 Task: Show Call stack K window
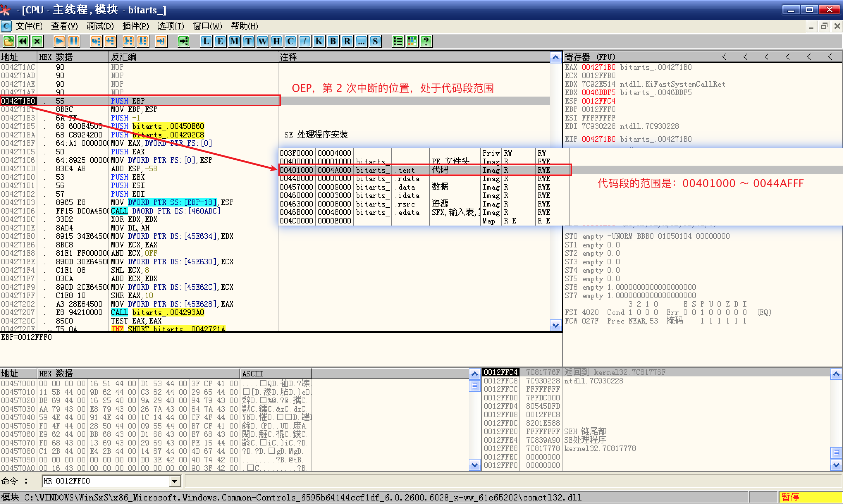[x=319, y=42]
